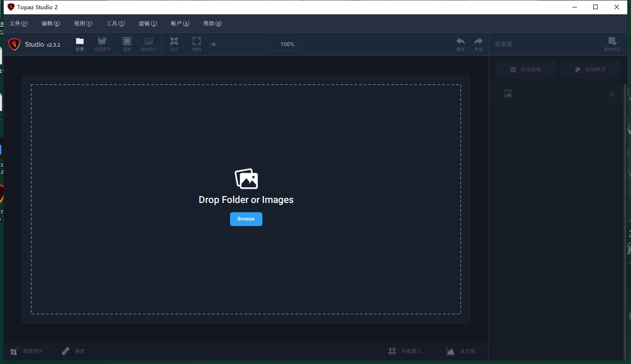Show the 直方图 histogram panel
Image resolution: width=631 pixels, height=364 pixels.
[x=461, y=351]
